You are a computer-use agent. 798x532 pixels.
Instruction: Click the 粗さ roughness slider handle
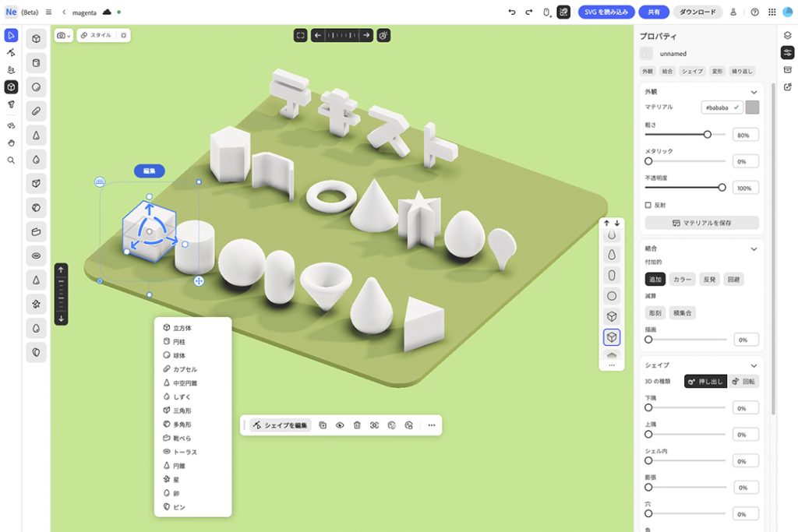click(708, 135)
